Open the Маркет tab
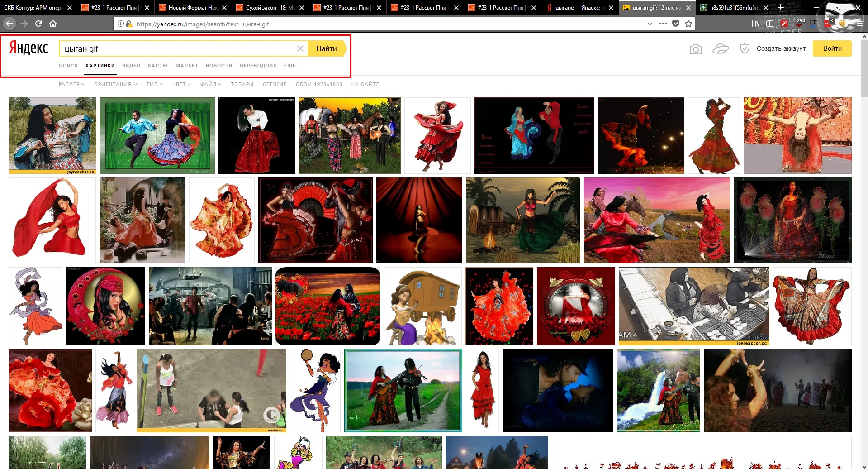This screenshot has height=469, width=868. point(187,66)
